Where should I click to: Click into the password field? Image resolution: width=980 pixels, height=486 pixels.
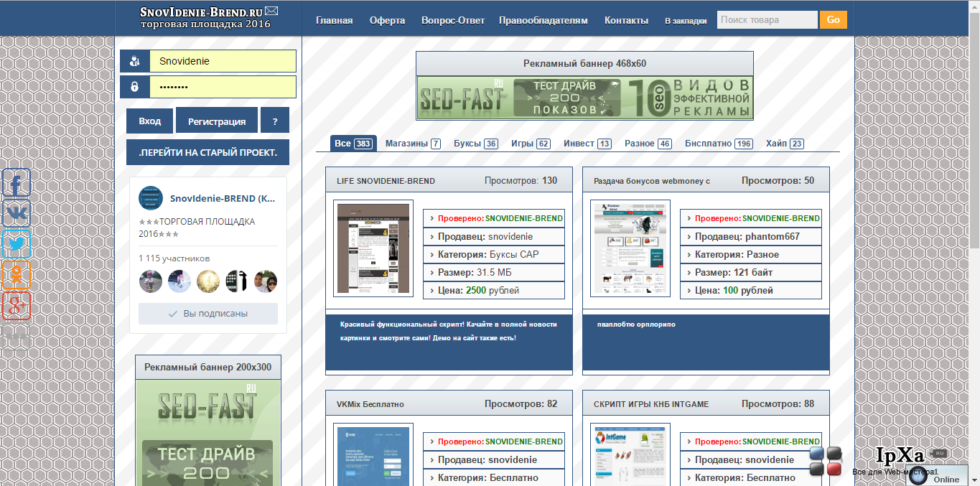click(x=223, y=87)
